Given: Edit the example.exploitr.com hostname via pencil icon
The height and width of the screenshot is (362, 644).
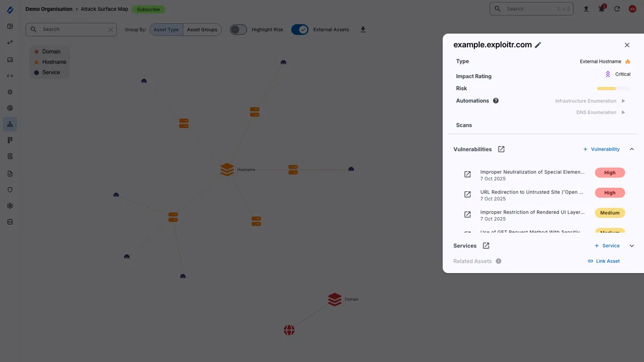Looking at the screenshot, I should pos(538,45).
